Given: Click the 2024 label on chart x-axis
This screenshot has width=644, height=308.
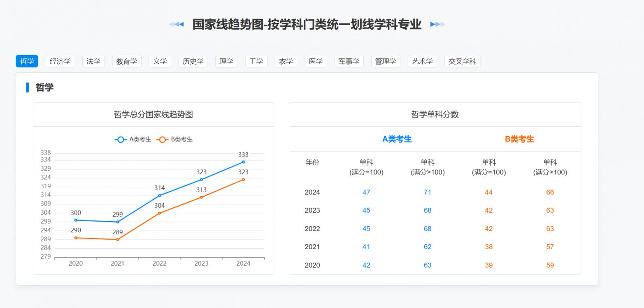Looking at the screenshot, I should (243, 264).
